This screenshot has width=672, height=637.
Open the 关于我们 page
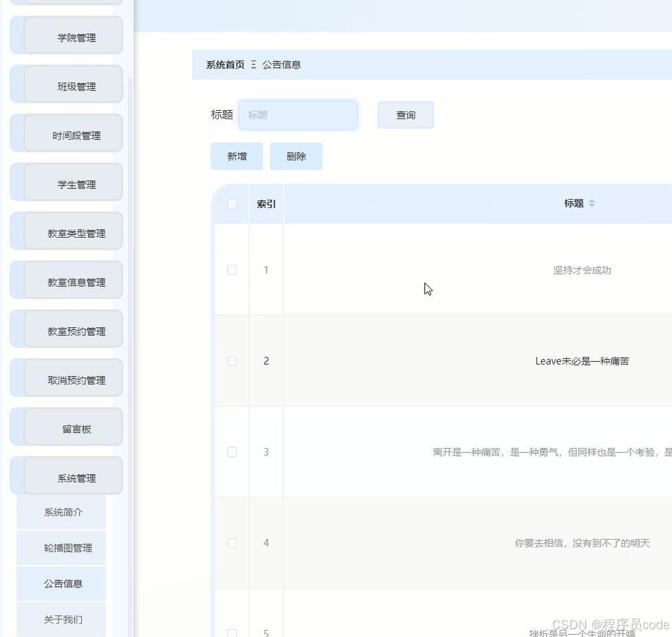click(x=61, y=619)
